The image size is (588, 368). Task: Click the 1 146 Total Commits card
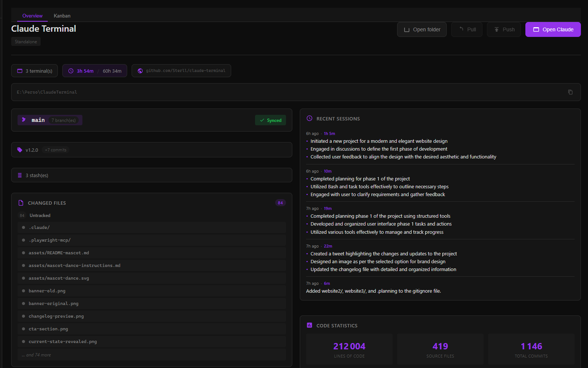pyautogui.click(x=531, y=349)
